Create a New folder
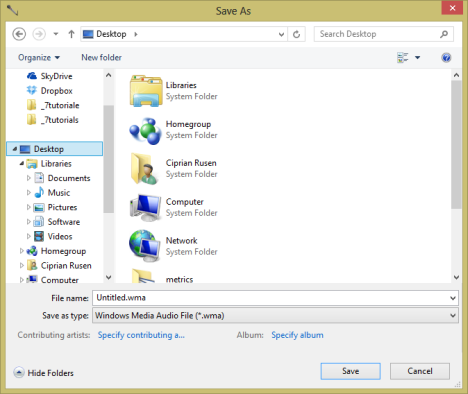The width and height of the screenshot is (468, 394). [101, 57]
